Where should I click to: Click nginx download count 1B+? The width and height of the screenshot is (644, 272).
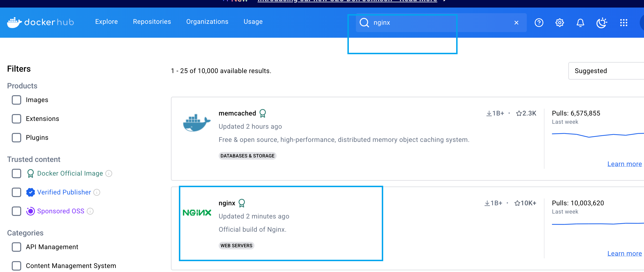(x=493, y=203)
